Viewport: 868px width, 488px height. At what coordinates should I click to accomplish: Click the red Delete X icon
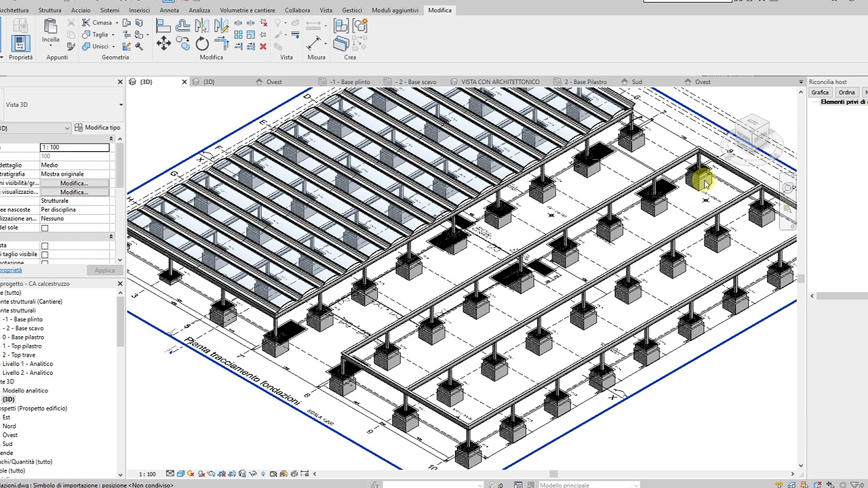(263, 46)
